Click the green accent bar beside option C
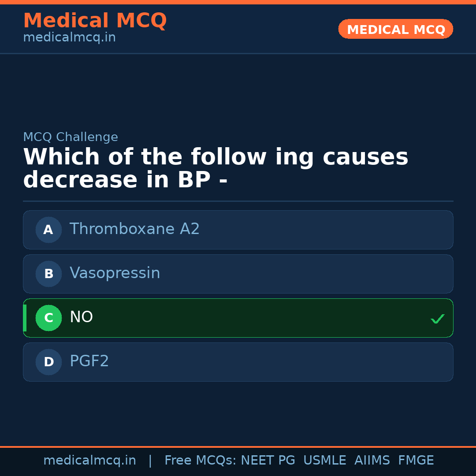This screenshot has width=476, height=476. tap(24, 318)
